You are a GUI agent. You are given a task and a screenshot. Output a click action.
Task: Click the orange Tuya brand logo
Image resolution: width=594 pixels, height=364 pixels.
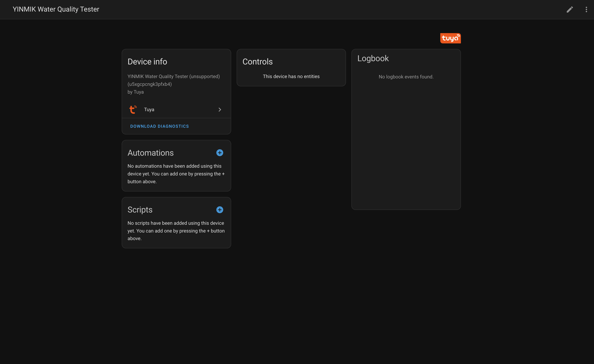coord(450,38)
